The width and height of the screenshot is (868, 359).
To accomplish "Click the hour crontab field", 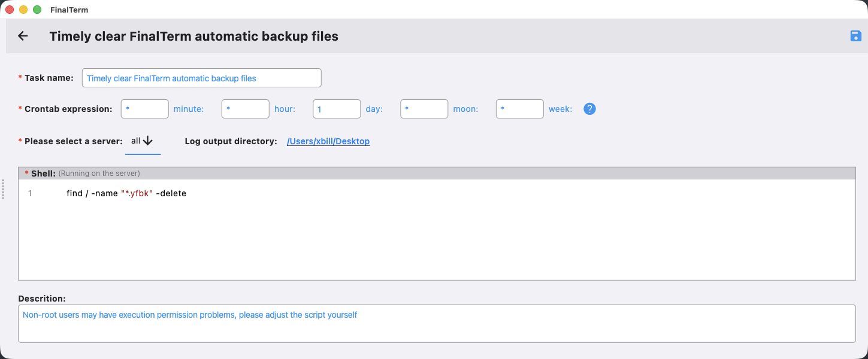I will tap(246, 109).
